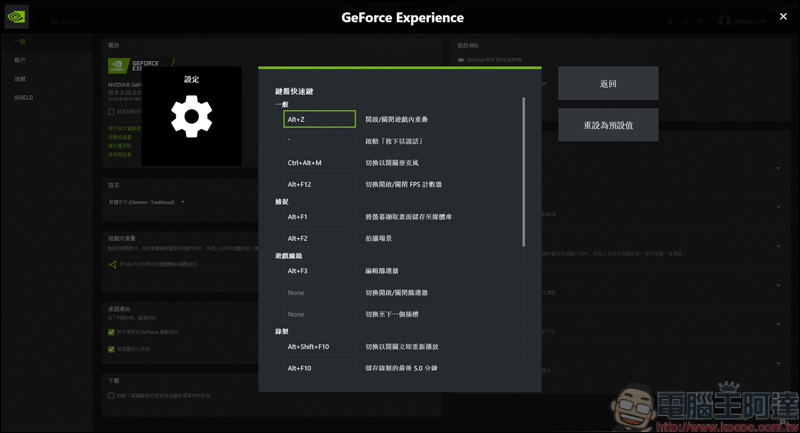Select the Alt+Z shortcut field
The image size is (800, 433).
(x=319, y=119)
